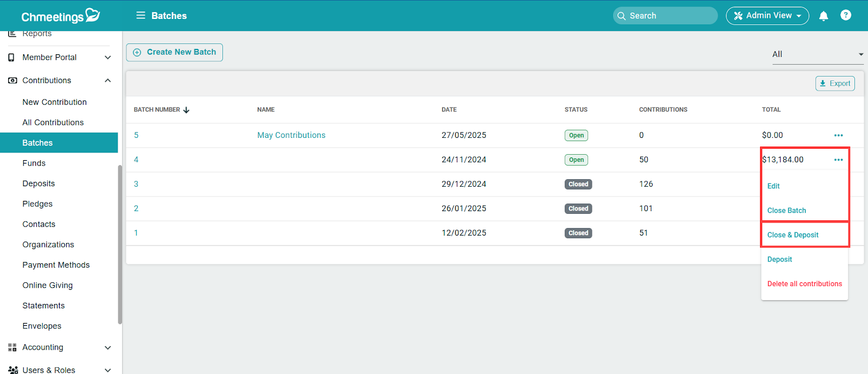
Task: Select Edit in the batch menu
Action: [773, 186]
